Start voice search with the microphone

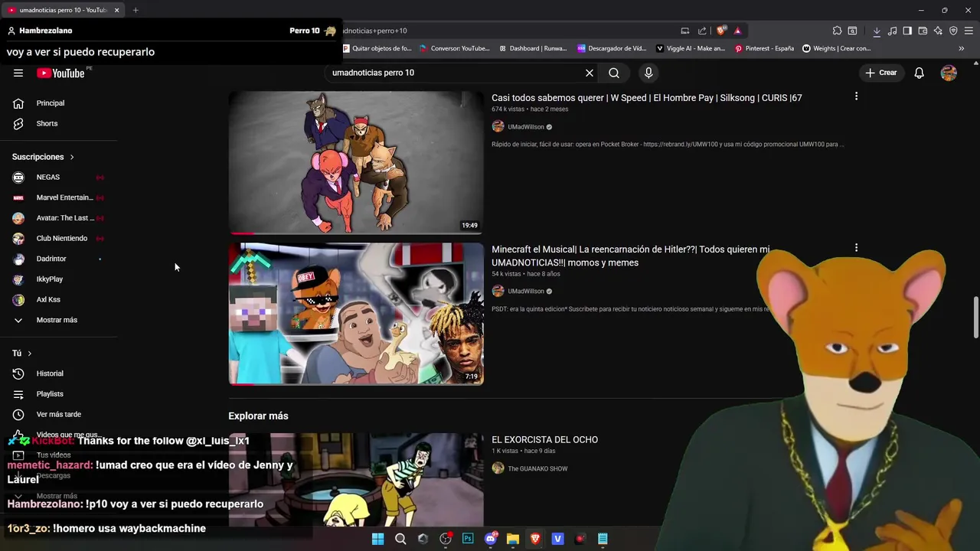[648, 73]
